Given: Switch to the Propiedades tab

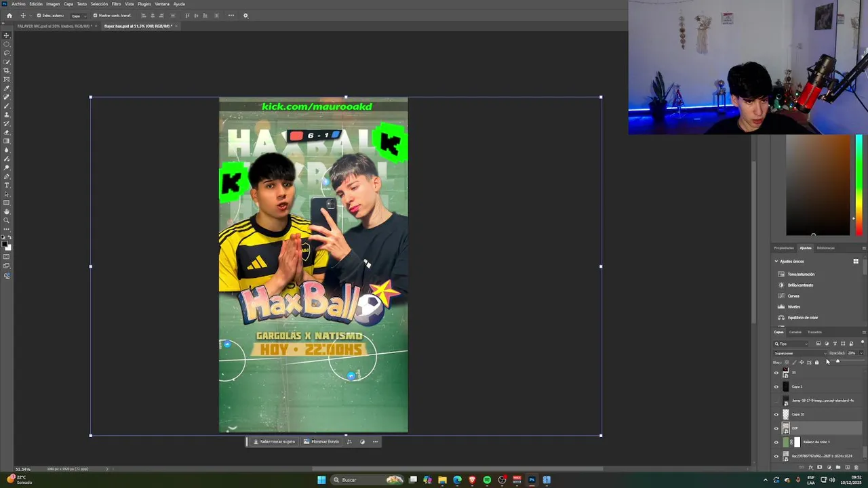Looking at the screenshot, I should [784, 248].
